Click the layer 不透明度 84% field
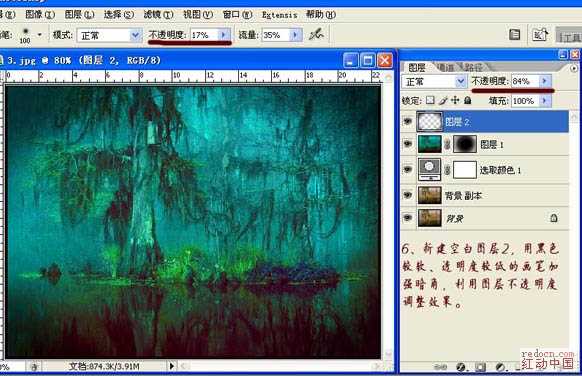 click(x=525, y=81)
